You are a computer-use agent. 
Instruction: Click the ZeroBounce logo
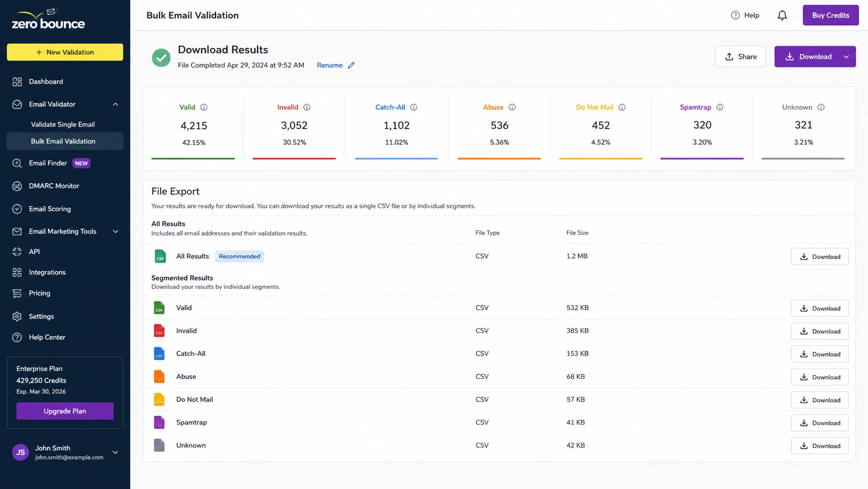pos(48,19)
